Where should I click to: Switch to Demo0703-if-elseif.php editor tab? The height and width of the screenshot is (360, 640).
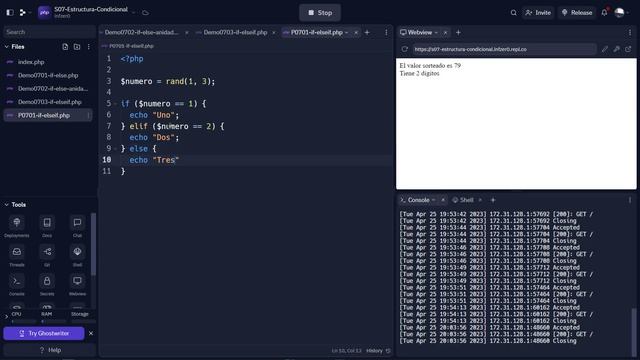(x=235, y=32)
